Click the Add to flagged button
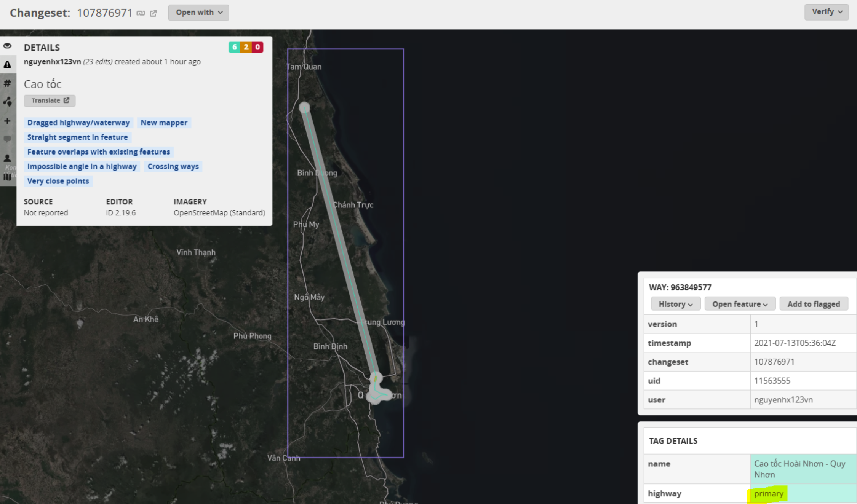 pos(813,304)
